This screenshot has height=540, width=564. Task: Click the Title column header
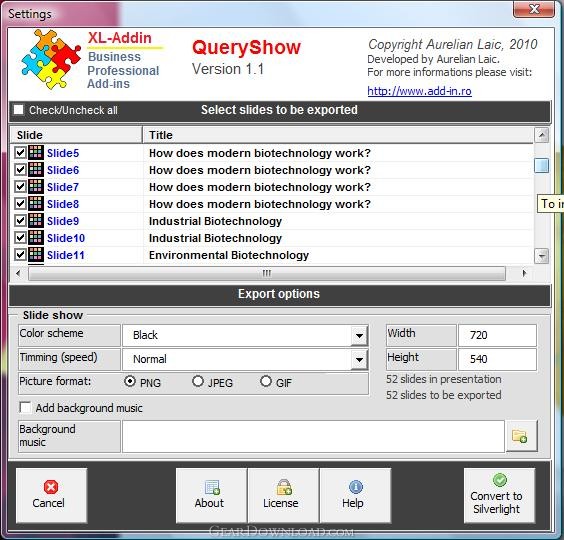tap(338, 135)
